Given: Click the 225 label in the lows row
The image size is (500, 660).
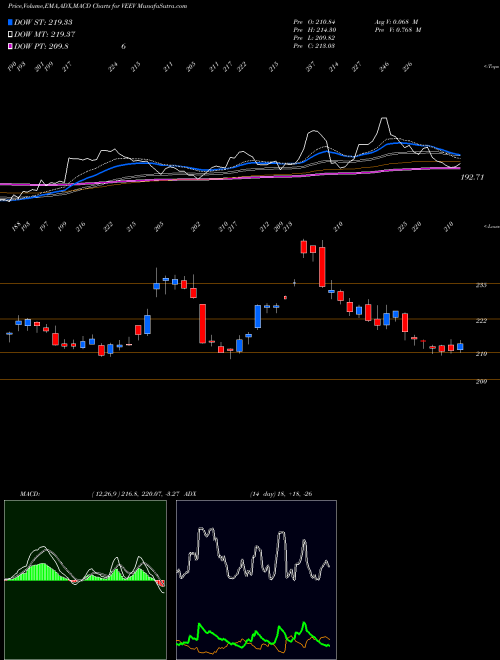Looking at the screenshot, I should tap(403, 227).
